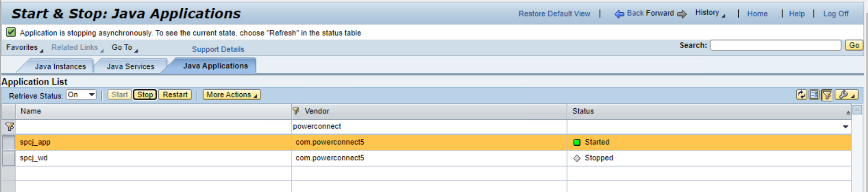Image resolution: width=868 pixels, height=192 pixels.
Task: Click the Search input field
Action: pyautogui.click(x=775, y=45)
